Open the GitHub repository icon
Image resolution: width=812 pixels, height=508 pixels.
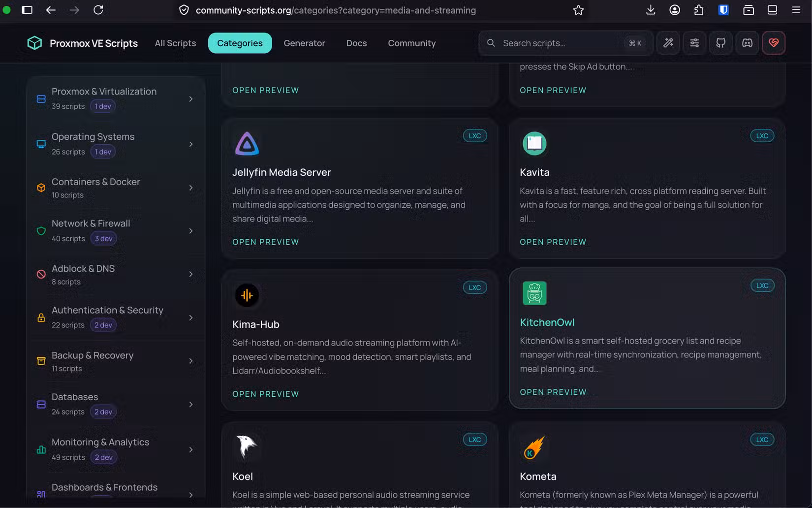(720, 43)
